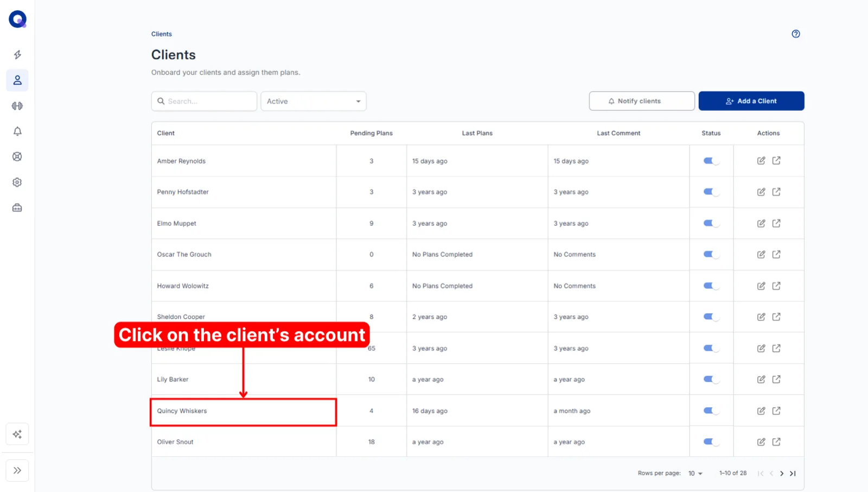The width and height of the screenshot is (868, 492).
Task: Toggle Oscar The Grouch active status
Action: (x=711, y=254)
